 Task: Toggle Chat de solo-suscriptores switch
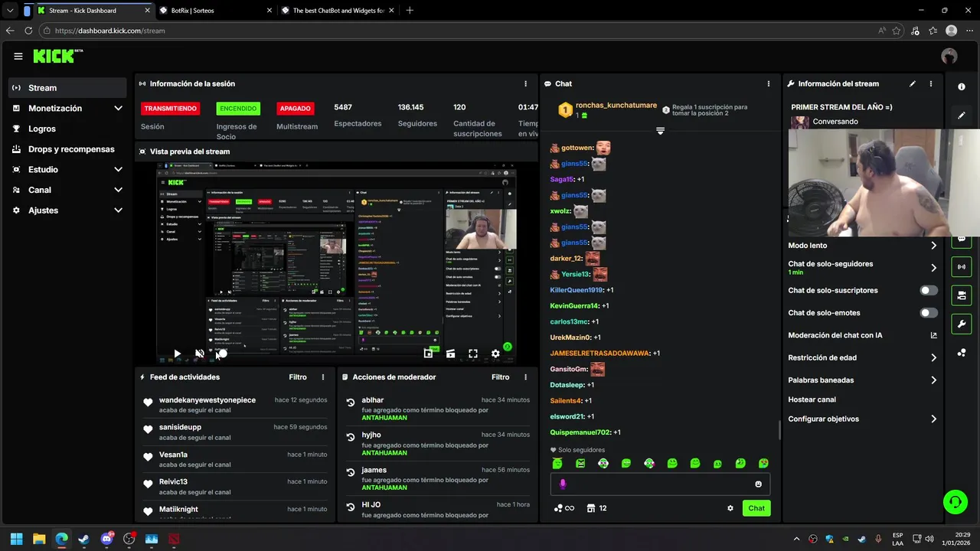[x=929, y=290]
